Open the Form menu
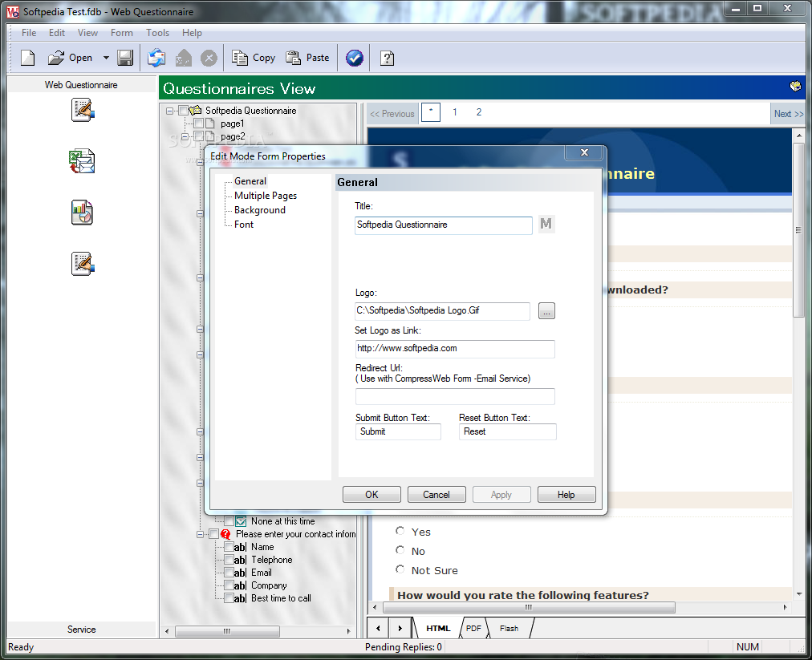The width and height of the screenshot is (812, 660). (122, 33)
